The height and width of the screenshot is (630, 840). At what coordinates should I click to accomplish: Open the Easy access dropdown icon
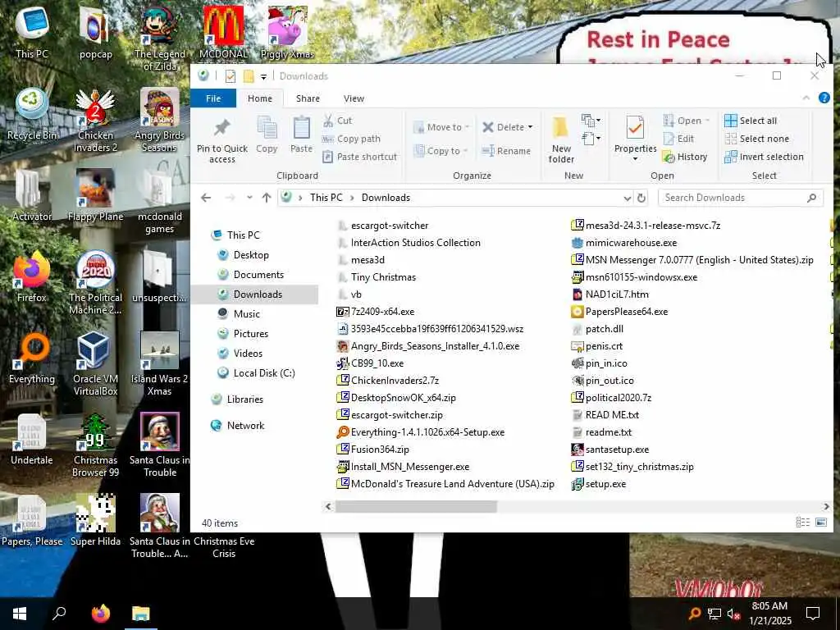591,139
